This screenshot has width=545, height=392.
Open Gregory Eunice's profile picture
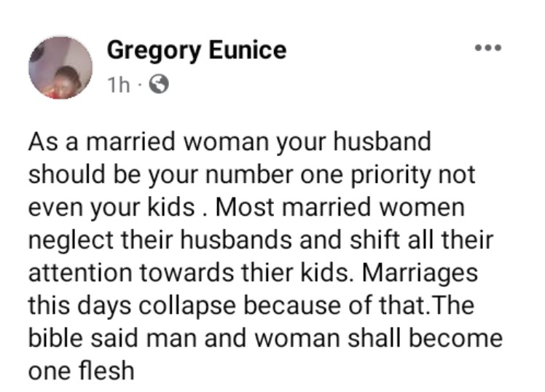pyautogui.click(x=60, y=66)
